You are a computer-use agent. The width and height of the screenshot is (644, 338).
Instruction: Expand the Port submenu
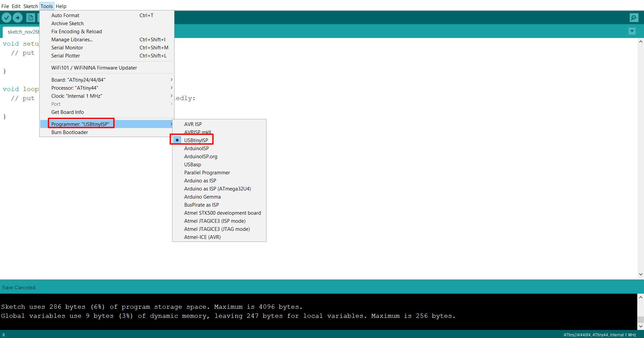[x=107, y=104]
